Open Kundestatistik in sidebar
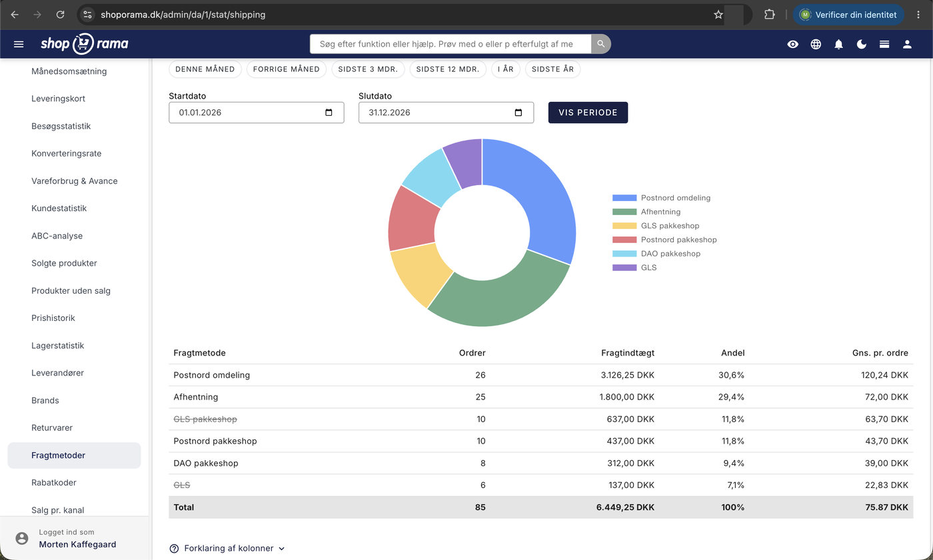This screenshot has width=933, height=560. pos(59,208)
